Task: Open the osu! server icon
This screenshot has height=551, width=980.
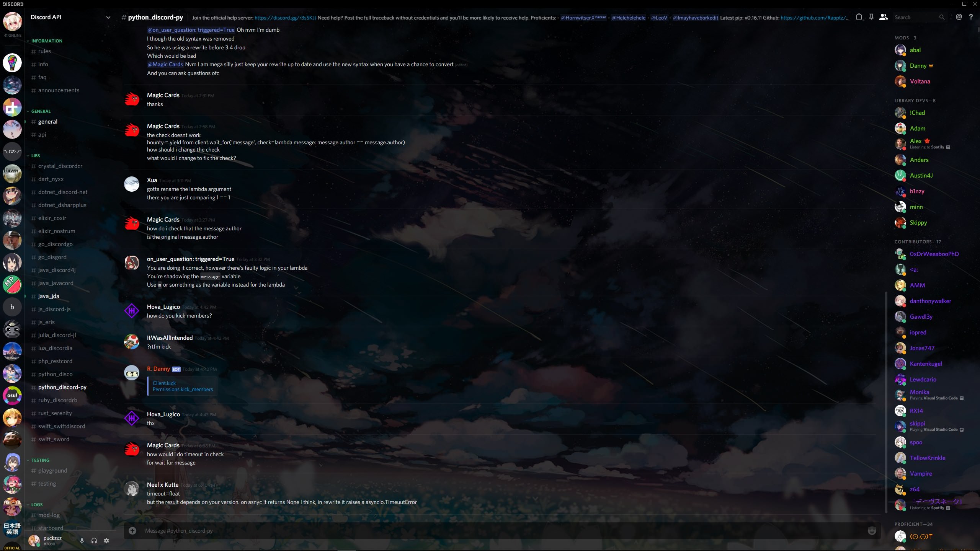Action: (x=12, y=395)
